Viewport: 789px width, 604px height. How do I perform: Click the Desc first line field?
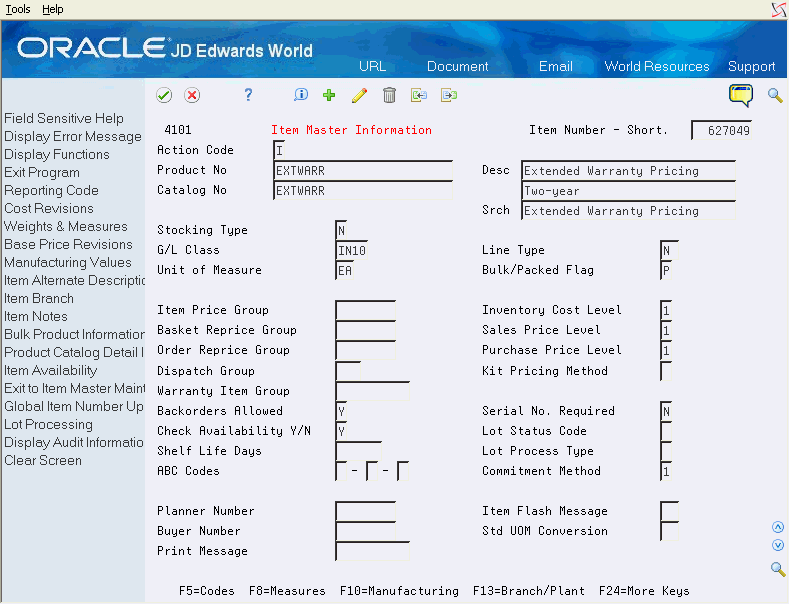pos(628,171)
